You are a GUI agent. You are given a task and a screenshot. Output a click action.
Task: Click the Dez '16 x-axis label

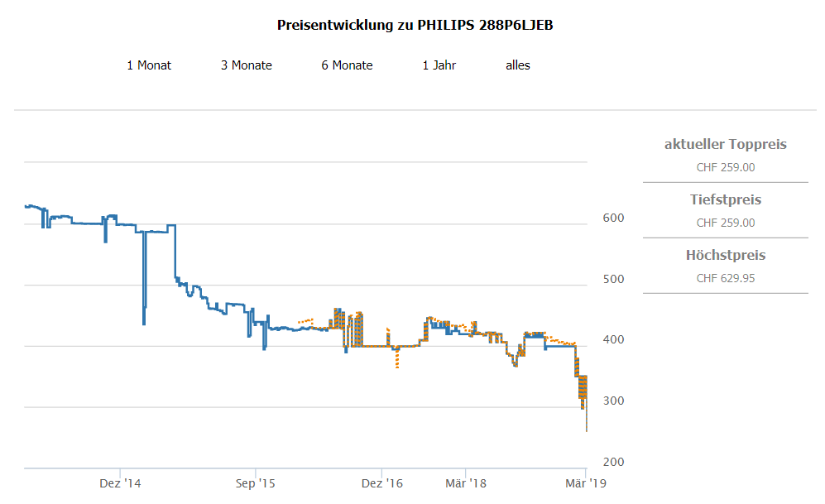pos(382,482)
